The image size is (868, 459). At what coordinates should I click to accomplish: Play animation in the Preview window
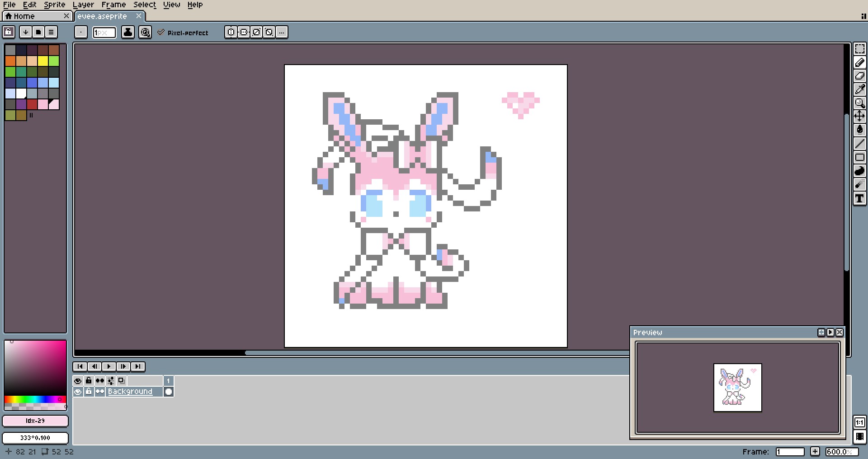(830, 333)
